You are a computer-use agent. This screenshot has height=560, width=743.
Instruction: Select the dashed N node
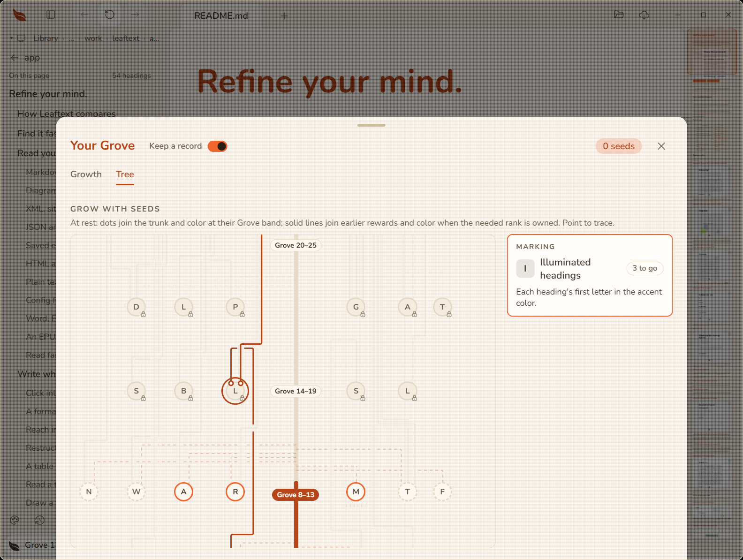(x=89, y=492)
